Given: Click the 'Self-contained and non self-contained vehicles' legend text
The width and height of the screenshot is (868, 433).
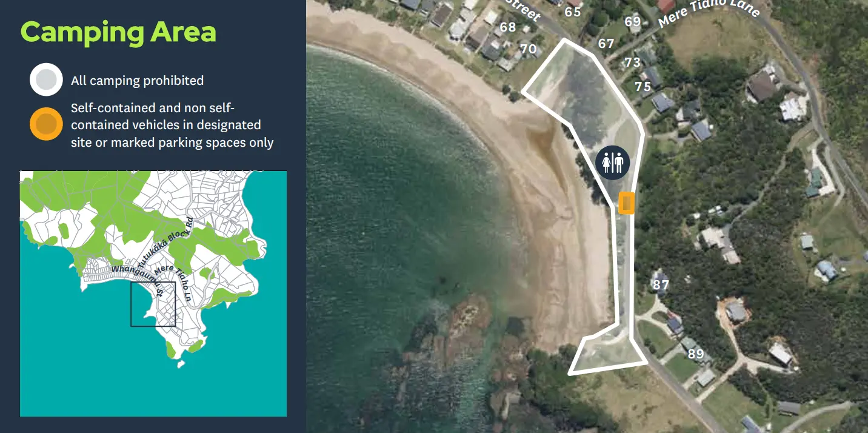Looking at the screenshot, I should point(172,126).
